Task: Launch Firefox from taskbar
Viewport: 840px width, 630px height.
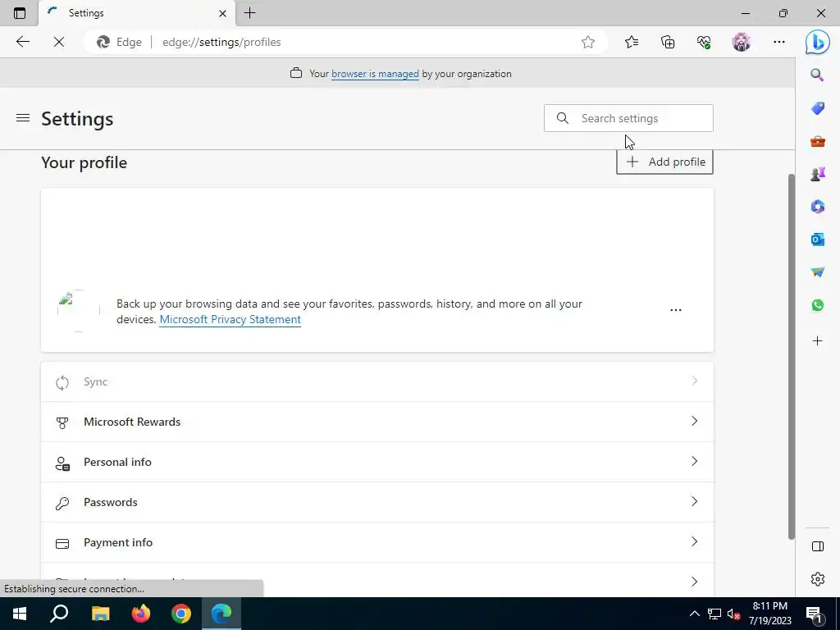Action: point(141,614)
